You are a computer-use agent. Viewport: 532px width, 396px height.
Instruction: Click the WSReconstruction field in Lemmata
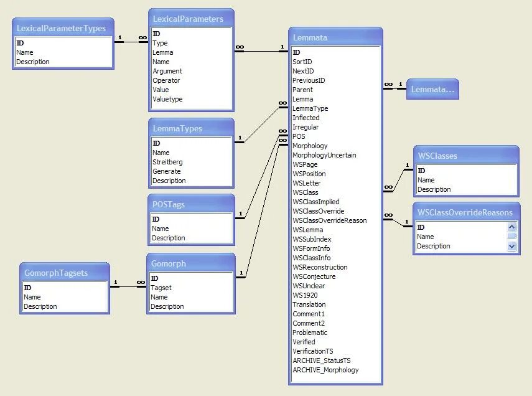tap(336, 267)
